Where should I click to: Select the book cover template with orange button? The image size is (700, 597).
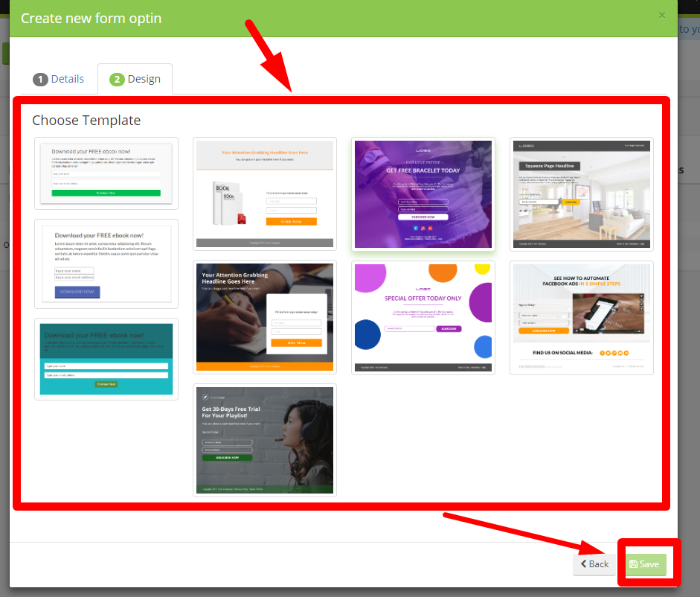(265, 194)
